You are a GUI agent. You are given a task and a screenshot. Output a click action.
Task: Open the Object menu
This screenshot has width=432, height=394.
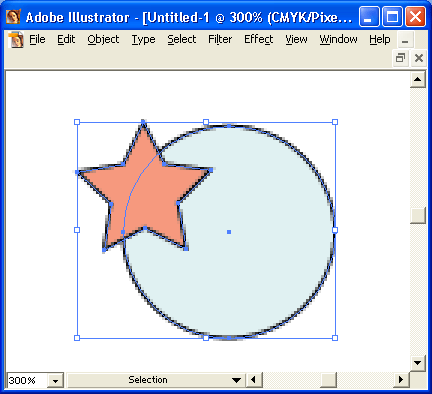[x=103, y=39]
